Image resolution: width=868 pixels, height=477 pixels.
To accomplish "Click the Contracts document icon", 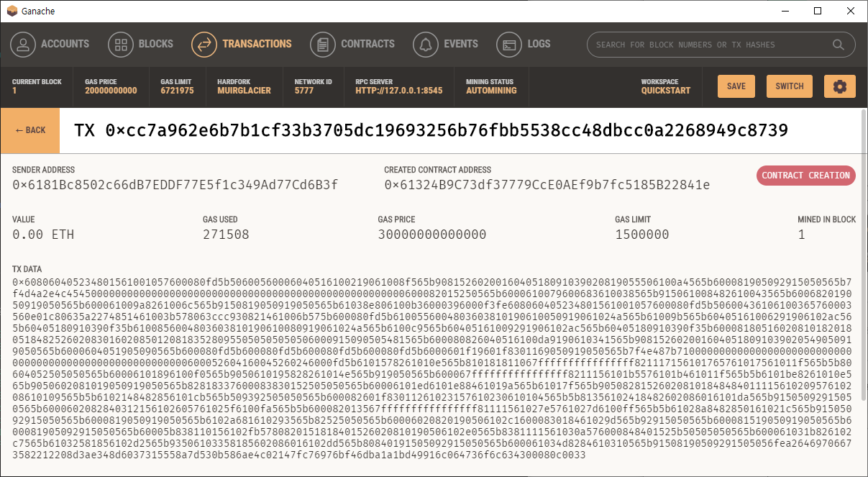I will (323, 45).
